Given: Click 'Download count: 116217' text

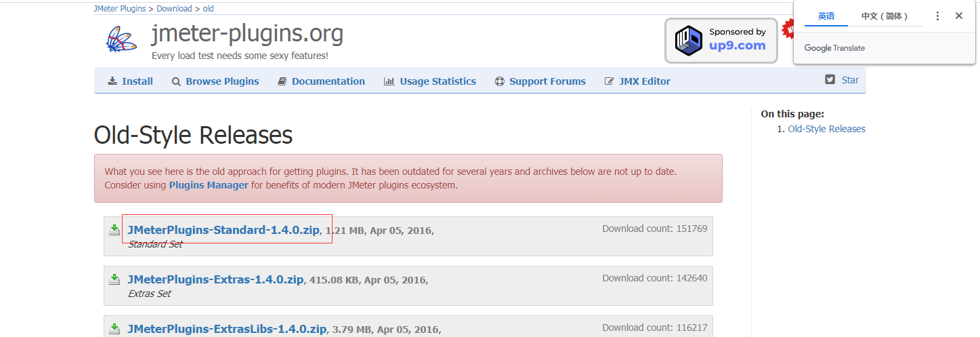Looking at the screenshot, I should tap(655, 328).
